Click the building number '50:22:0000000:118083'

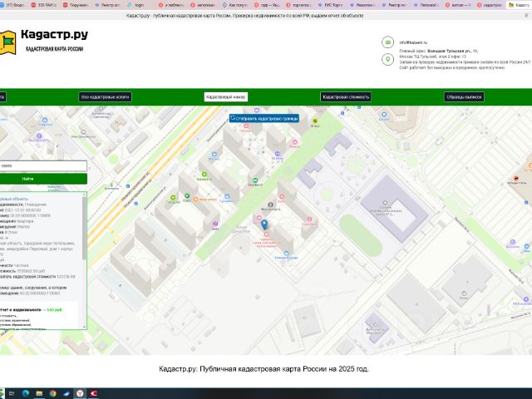40,293
